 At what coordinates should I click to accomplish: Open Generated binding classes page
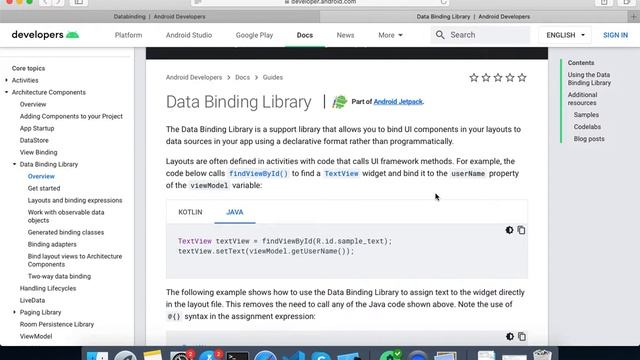click(x=66, y=232)
